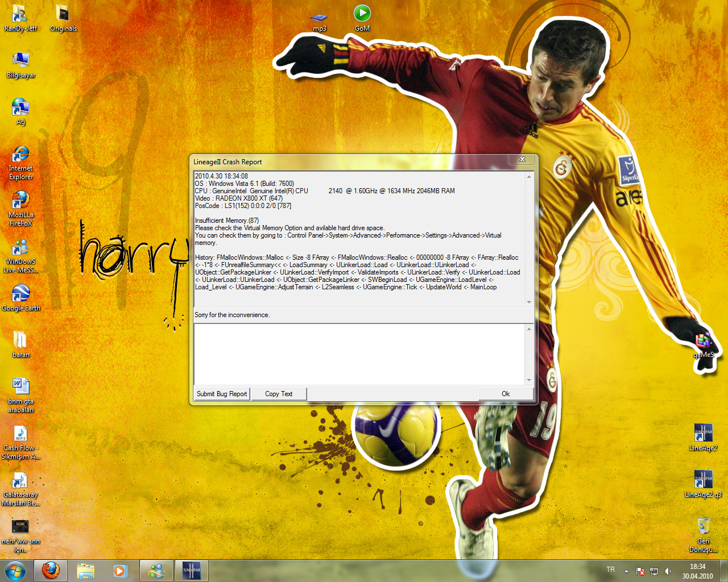Close the LineageII Crash Report dialog
728x582 pixels.
coord(522,160)
